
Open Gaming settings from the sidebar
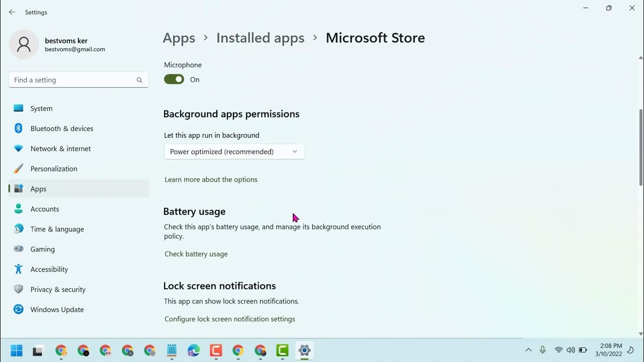(x=78, y=249)
